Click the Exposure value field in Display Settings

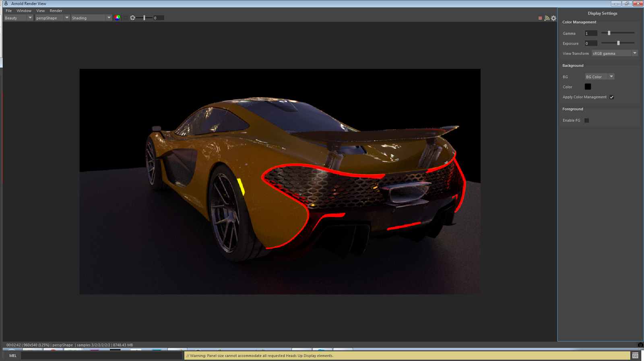tap(591, 44)
